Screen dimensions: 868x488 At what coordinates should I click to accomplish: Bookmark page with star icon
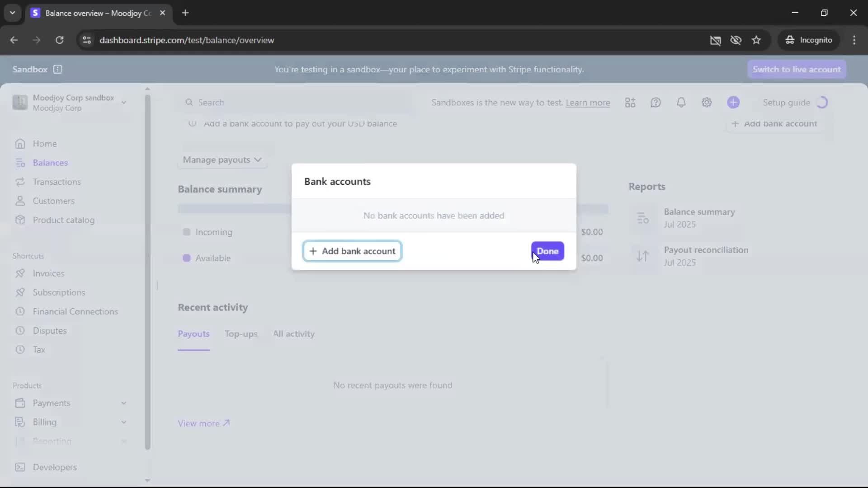[x=756, y=40]
